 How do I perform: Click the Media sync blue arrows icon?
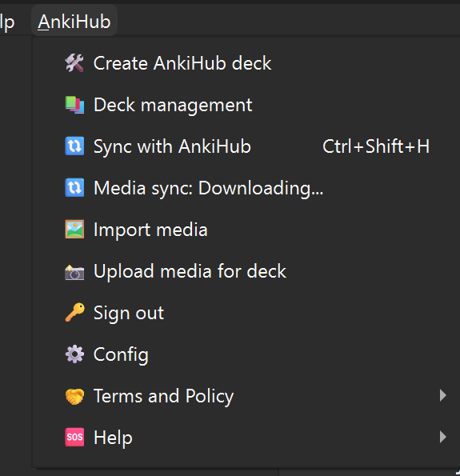click(74, 188)
